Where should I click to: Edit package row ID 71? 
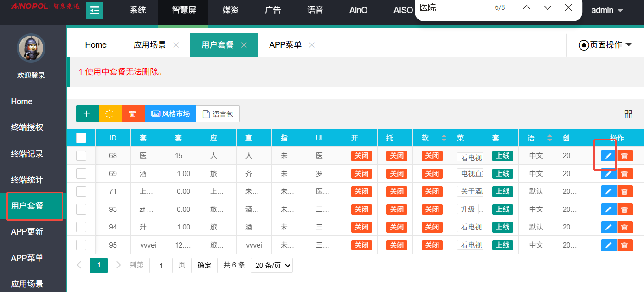[x=609, y=191]
